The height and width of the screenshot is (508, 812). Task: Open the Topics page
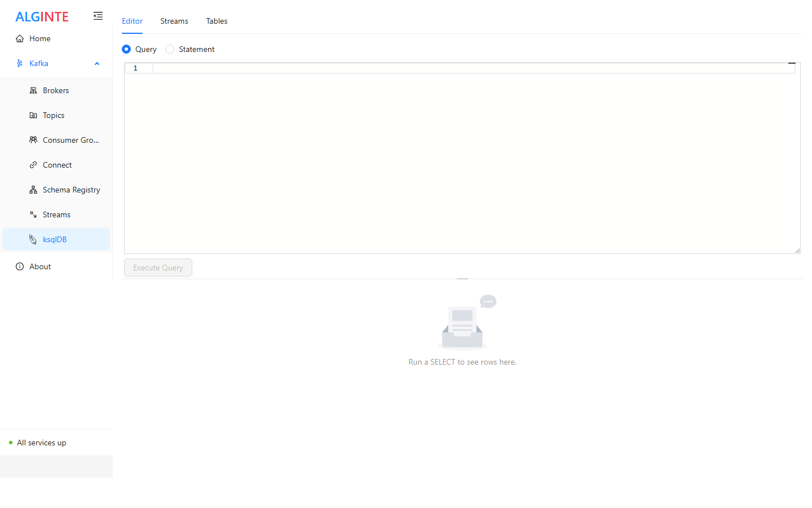point(56,115)
